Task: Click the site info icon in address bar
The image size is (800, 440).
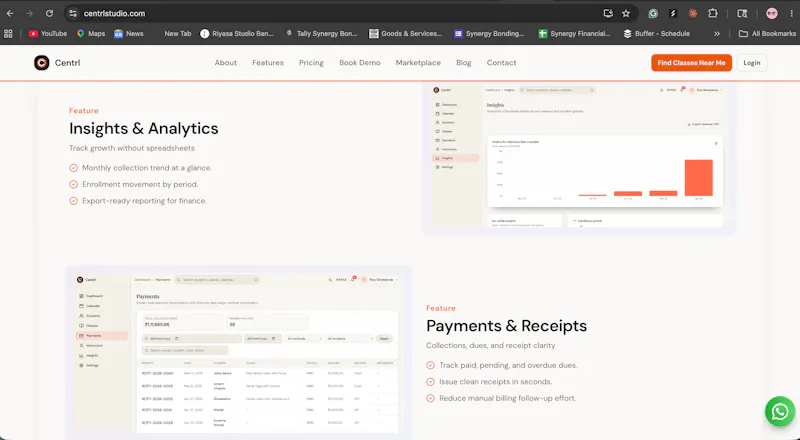Action: point(73,13)
